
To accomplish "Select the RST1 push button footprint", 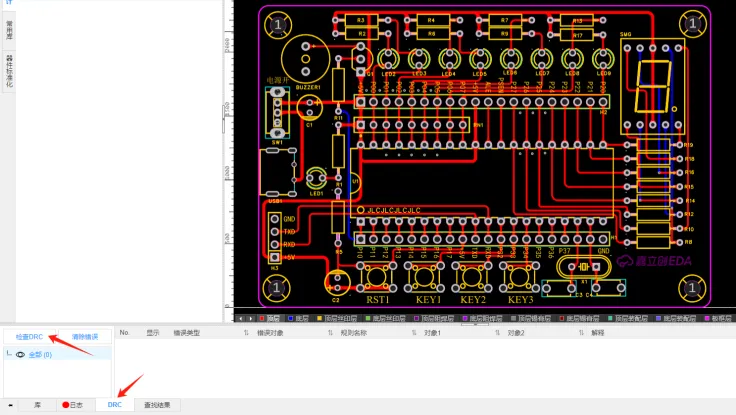I will [376, 277].
